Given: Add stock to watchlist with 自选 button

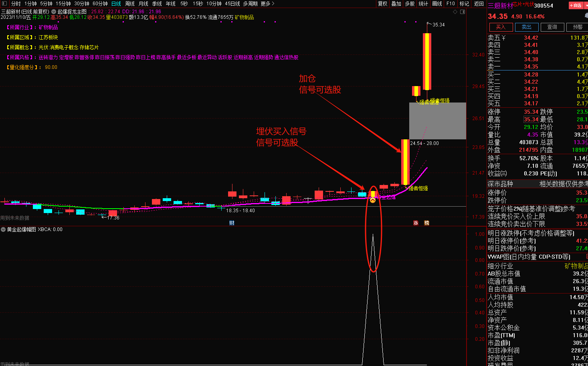Looking at the screenshot, I should point(576,5).
